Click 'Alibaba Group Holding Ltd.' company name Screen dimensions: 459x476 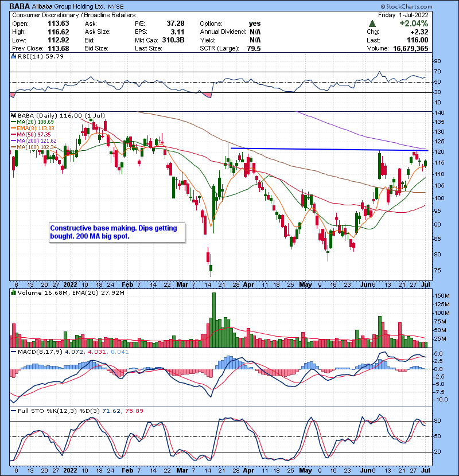pyautogui.click(x=69, y=6)
